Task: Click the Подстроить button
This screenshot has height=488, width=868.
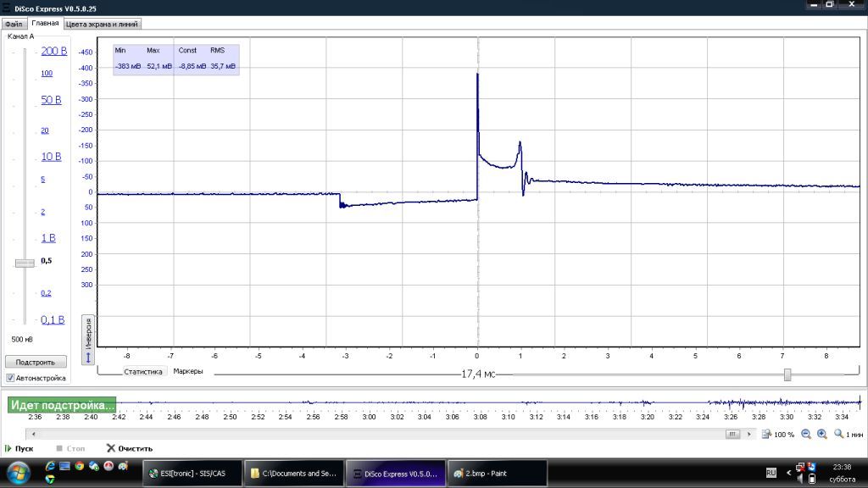Action: (x=36, y=362)
